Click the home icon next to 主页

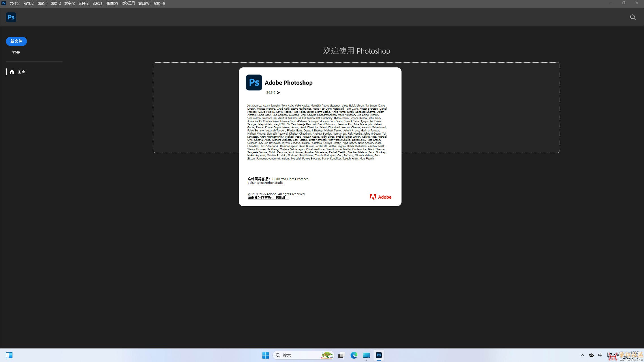coord(12,72)
